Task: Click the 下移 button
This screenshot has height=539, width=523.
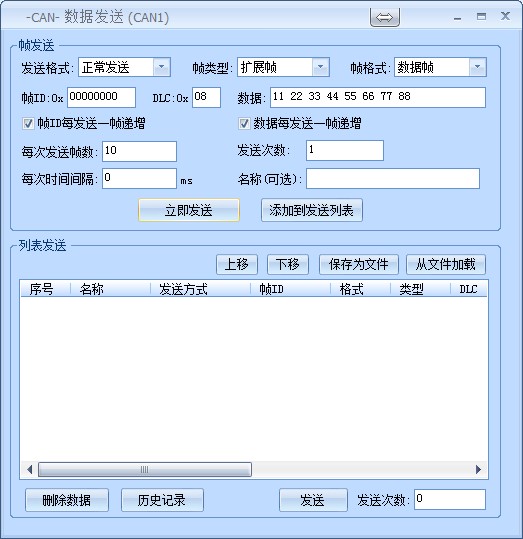Action: pos(288,264)
